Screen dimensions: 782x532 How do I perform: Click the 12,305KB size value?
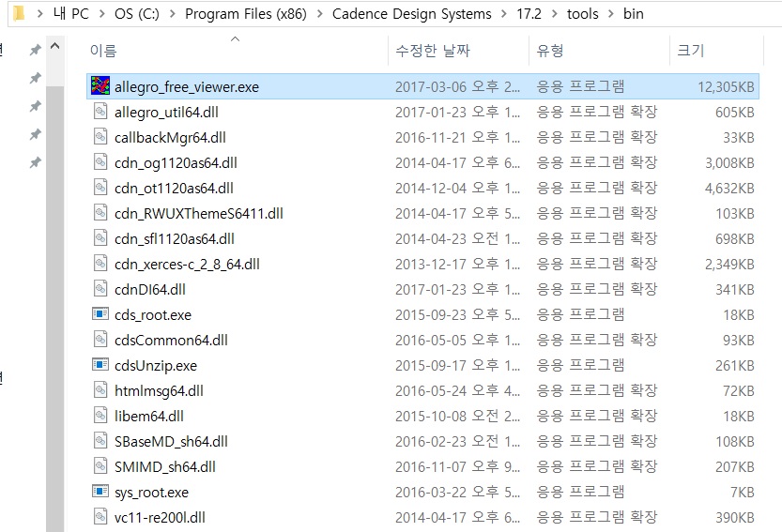point(726,86)
